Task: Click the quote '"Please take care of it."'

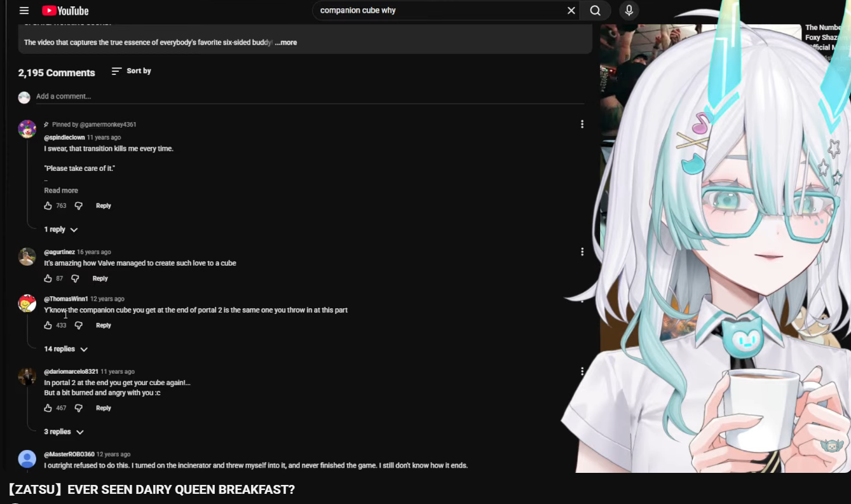Action: pos(79,168)
